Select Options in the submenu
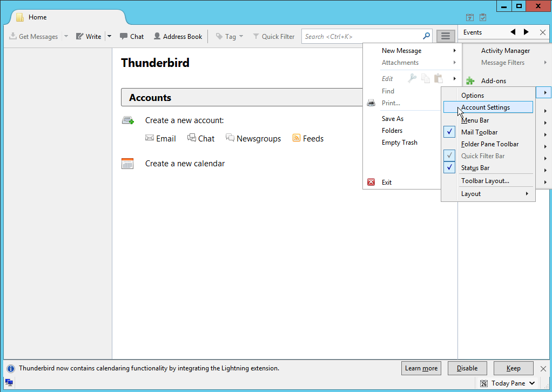 pos(488,96)
